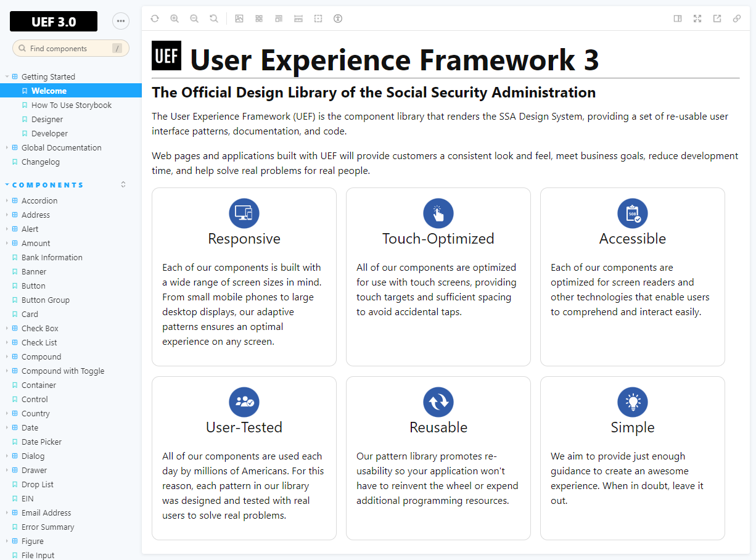Collapse the Getting Started section
This screenshot has width=756, height=560.
point(6,76)
